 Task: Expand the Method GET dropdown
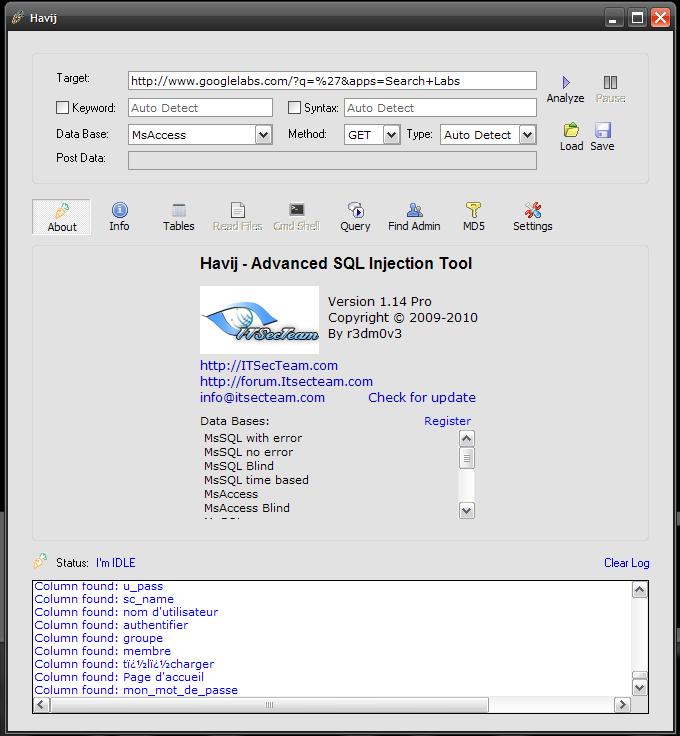pyautogui.click(x=391, y=135)
